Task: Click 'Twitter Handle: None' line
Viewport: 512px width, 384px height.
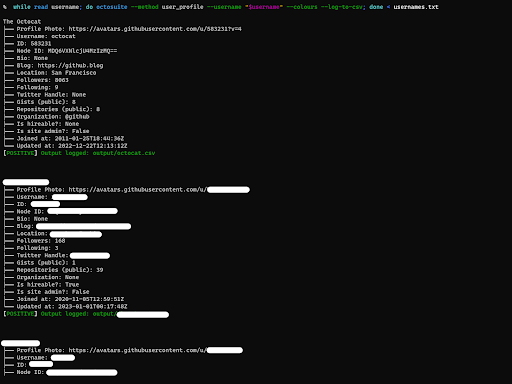Action: tap(51, 95)
